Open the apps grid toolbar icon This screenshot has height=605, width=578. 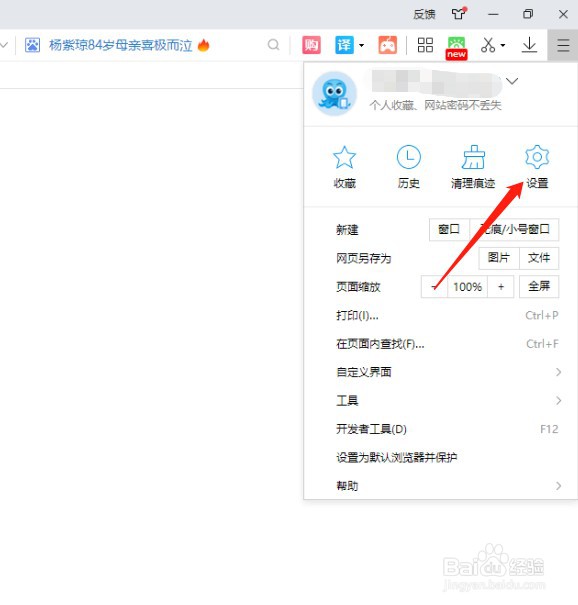pyautogui.click(x=425, y=45)
